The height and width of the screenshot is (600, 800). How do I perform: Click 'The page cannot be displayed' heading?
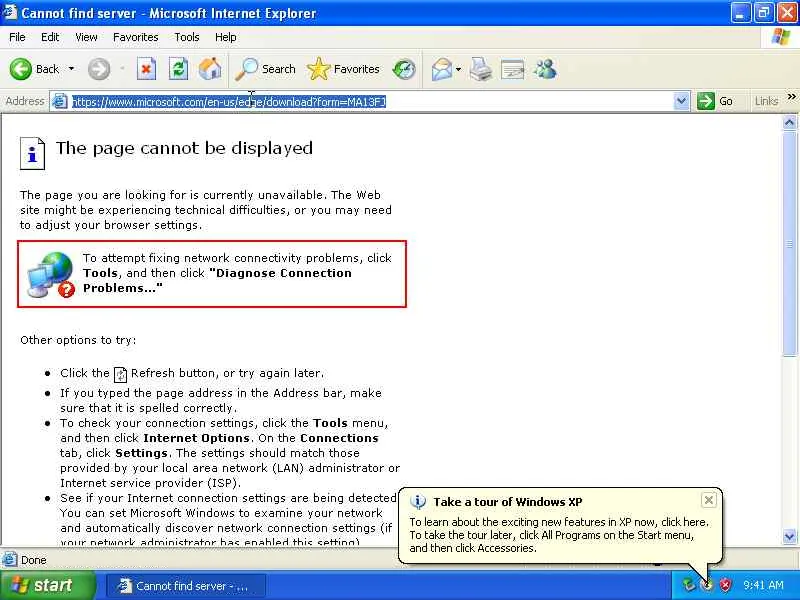(184, 148)
